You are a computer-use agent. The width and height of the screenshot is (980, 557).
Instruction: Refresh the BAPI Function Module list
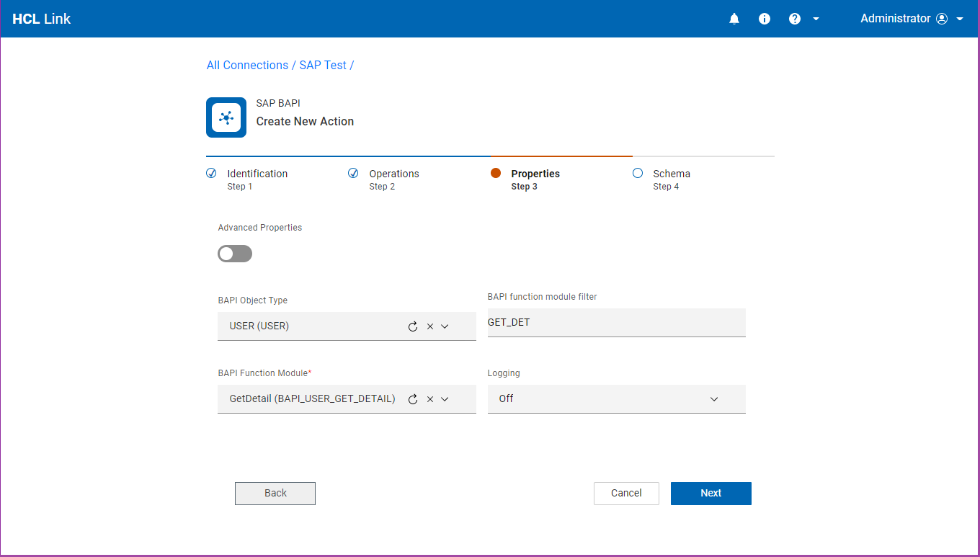point(413,399)
